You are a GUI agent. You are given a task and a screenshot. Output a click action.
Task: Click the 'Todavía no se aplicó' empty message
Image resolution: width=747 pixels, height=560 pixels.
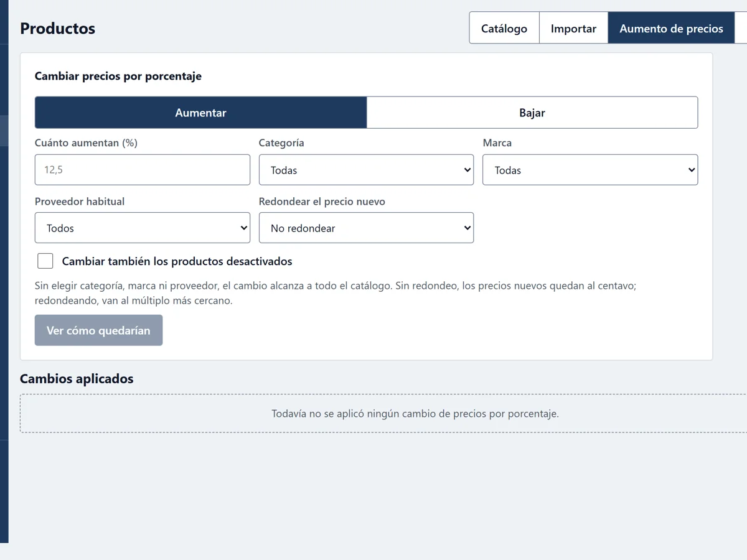[x=415, y=413]
